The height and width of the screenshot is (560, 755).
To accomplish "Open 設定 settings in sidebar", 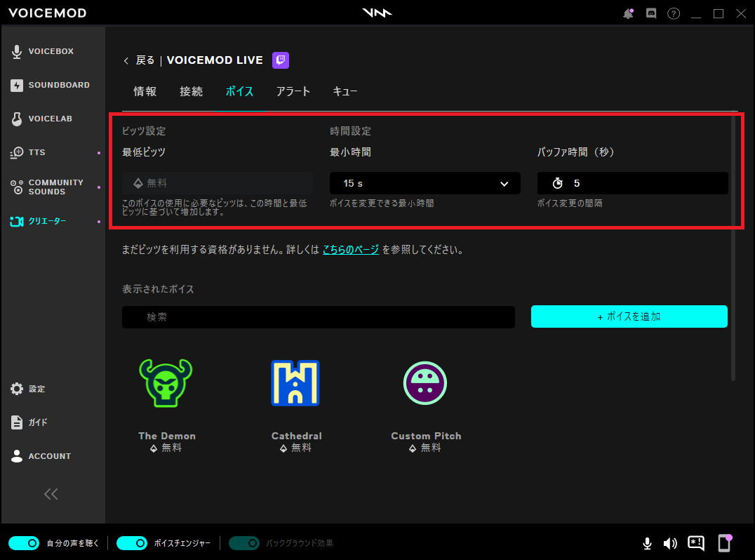I will pos(28,389).
